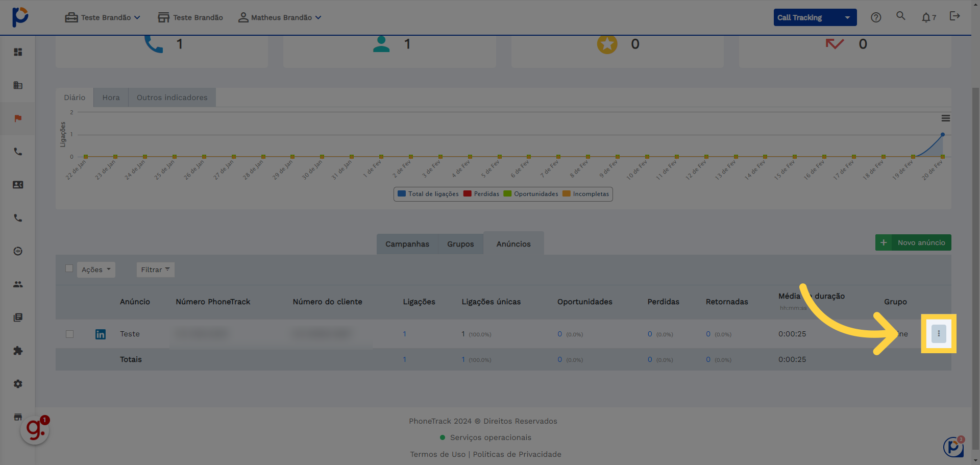Click the PhoneTrack logo at top left
The height and width of the screenshot is (465, 980).
[20, 17]
